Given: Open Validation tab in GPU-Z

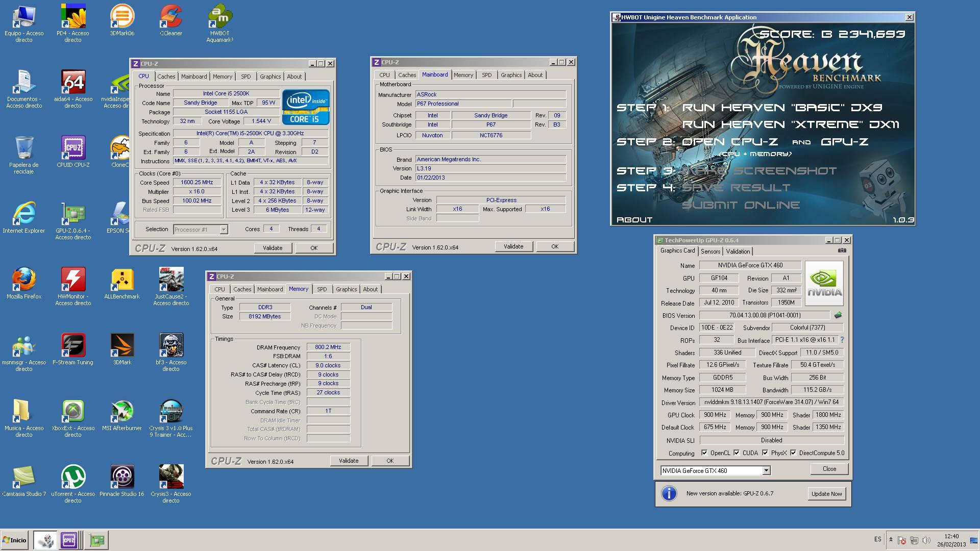Looking at the screenshot, I should pyautogui.click(x=738, y=252).
